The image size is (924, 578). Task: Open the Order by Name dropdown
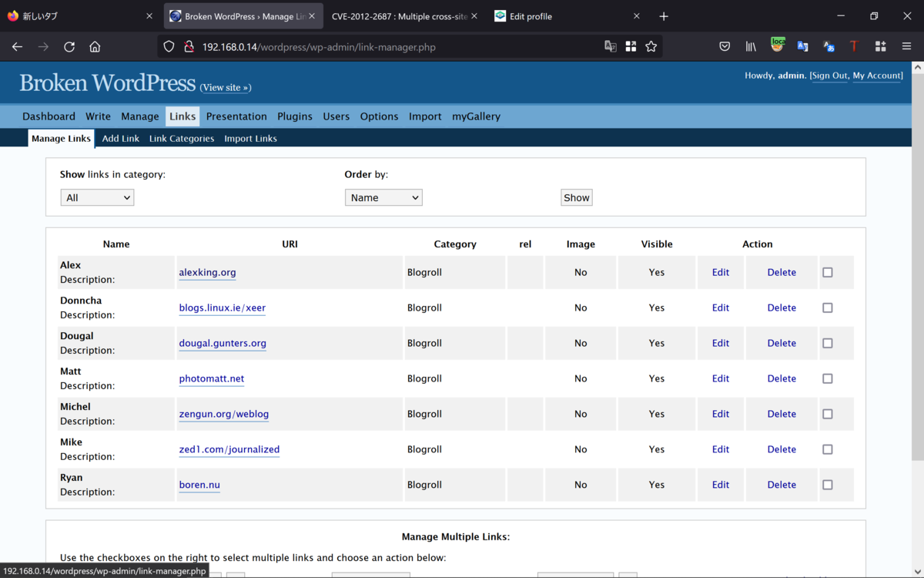(x=383, y=197)
